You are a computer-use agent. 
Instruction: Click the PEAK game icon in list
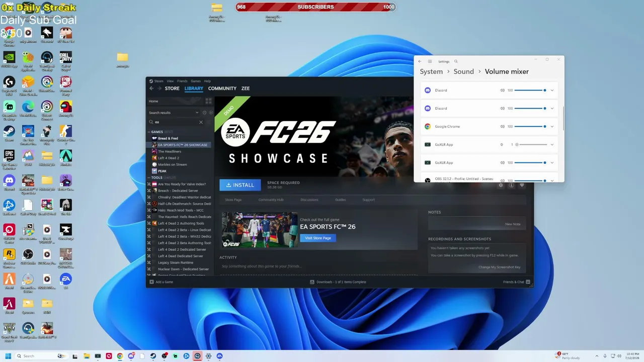coord(154,171)
